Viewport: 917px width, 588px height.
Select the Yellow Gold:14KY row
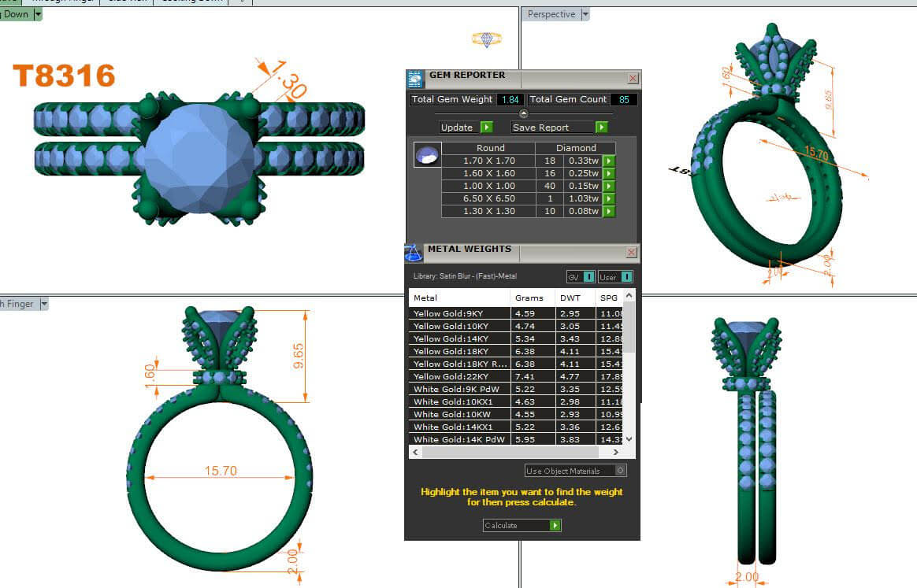coord(515,338)
